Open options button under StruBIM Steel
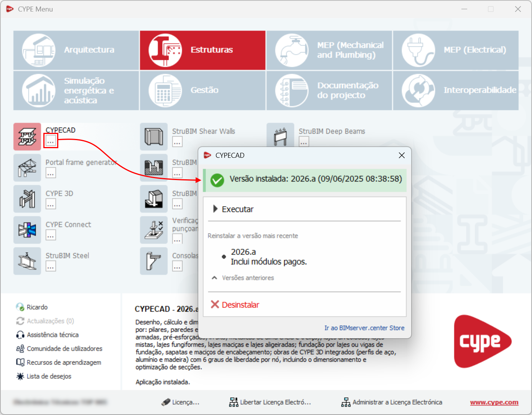Screen dimensions: 532x415 [x=51, y=266]
